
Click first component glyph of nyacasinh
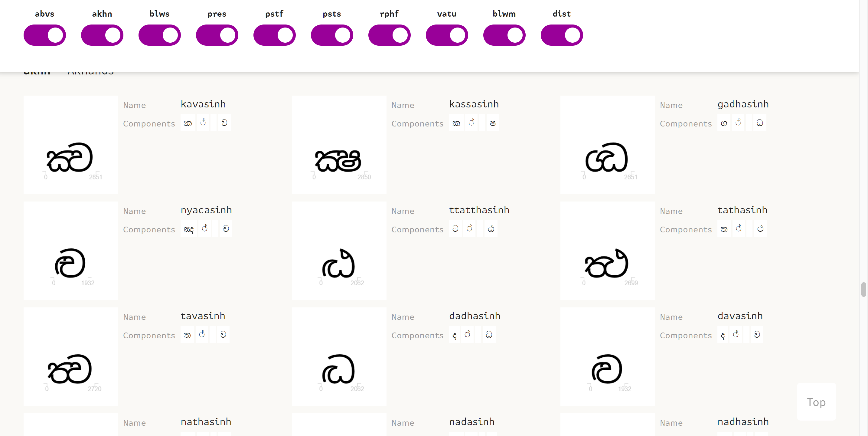pos(189,229)
